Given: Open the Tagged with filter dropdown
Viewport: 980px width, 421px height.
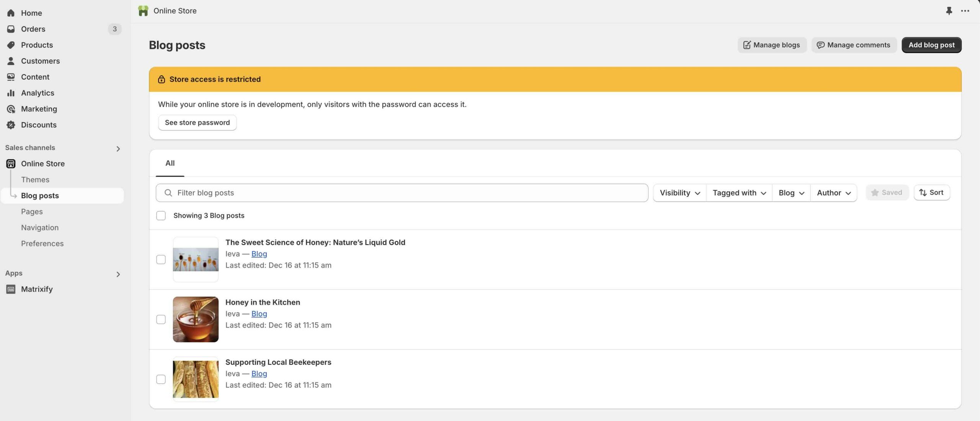Looking at the screenshot, I should 739,193.
